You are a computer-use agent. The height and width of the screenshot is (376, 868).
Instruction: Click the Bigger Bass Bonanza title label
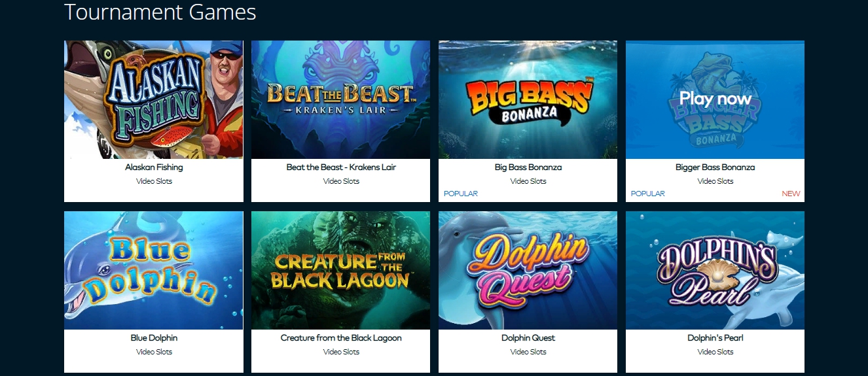click(x=715, y=167)
